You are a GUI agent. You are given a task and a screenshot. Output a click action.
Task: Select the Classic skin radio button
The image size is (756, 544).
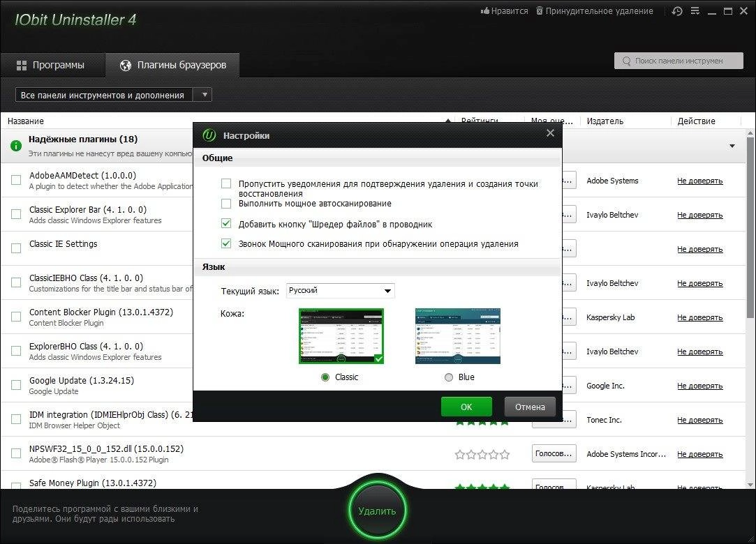coord(325,377)
